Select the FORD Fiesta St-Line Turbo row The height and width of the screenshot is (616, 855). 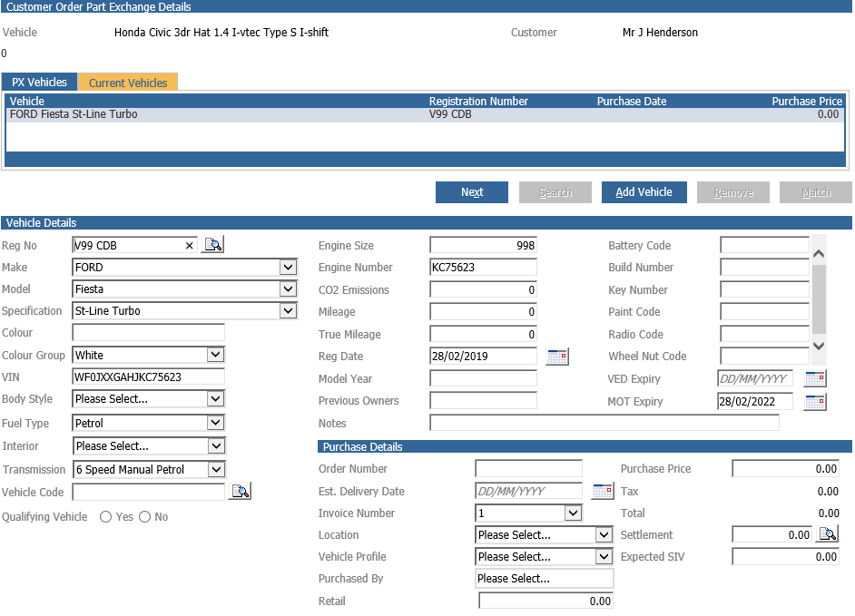pos(425,114)
